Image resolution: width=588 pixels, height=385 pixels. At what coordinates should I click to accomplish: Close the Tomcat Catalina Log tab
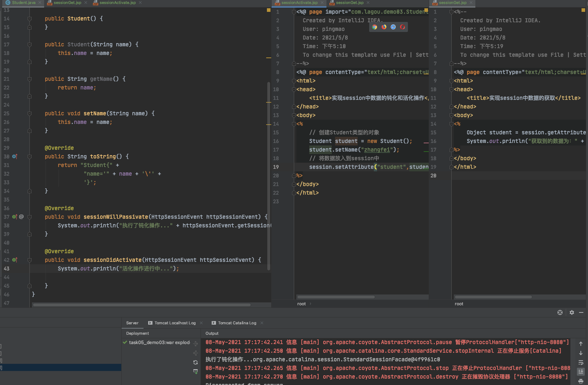pyautogui.click(x=262, y=323)
